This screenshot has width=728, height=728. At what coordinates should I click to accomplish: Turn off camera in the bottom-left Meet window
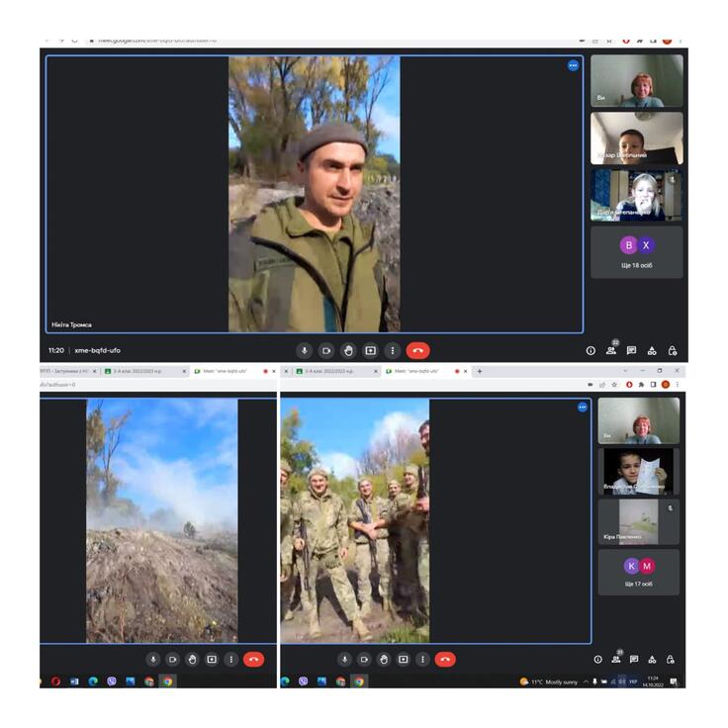(x=173, y=660)
